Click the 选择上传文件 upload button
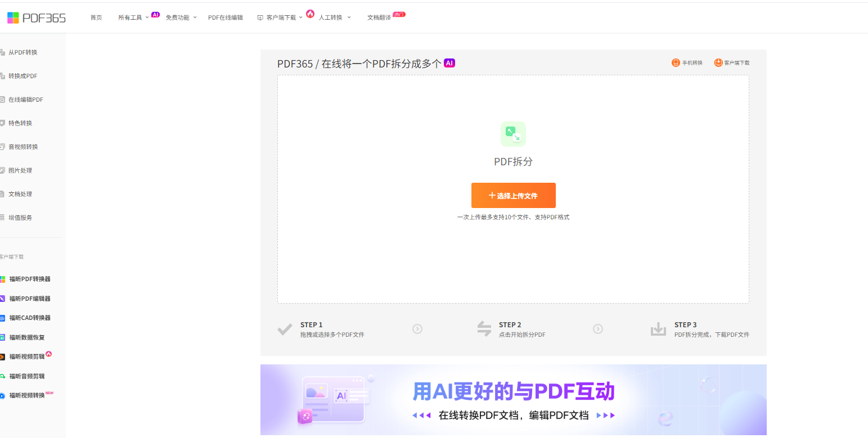 point(513,196)
